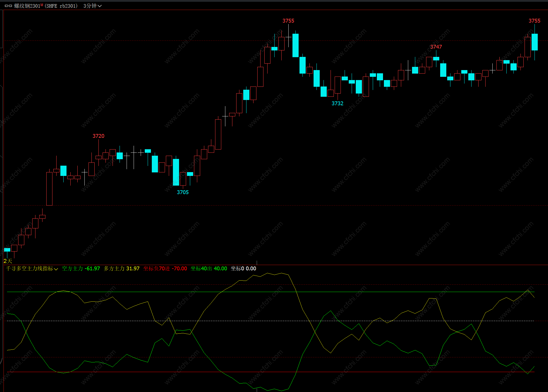Select the 多方主力 31.97 indicator value
The image size is (548, 392).
(122, 269)
